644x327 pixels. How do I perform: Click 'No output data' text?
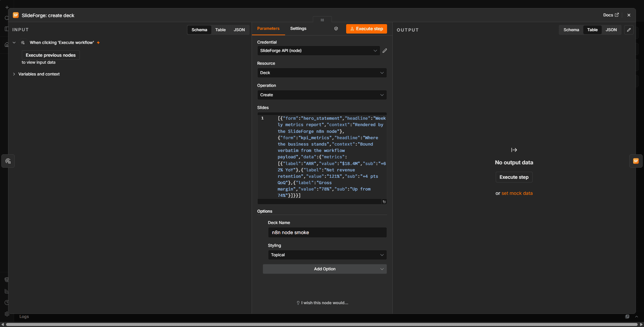(x=514, y=162)
